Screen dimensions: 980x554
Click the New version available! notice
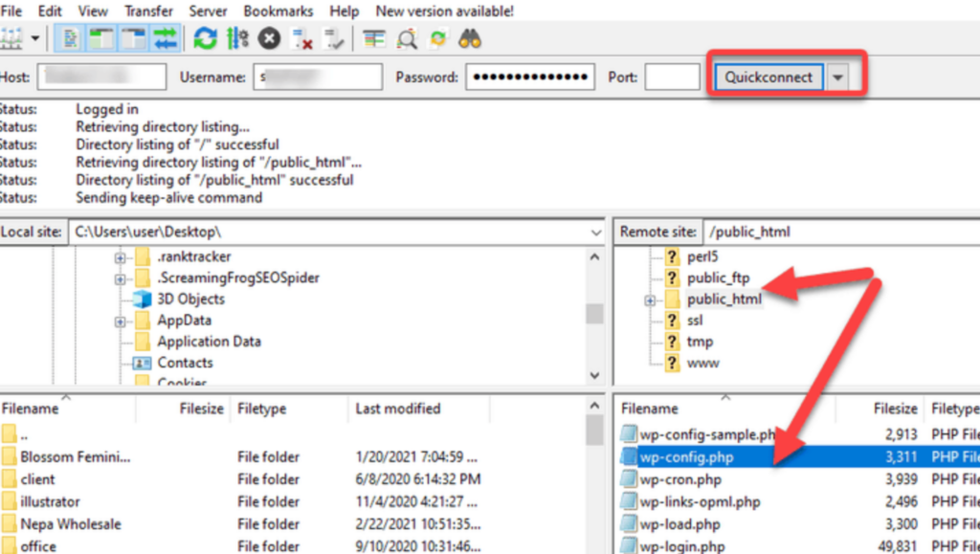[x=444, y=11]
